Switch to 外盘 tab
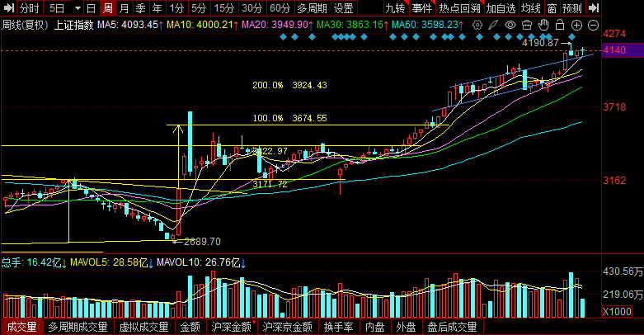This screenshot has width=644, height=335. pos(406,328)
